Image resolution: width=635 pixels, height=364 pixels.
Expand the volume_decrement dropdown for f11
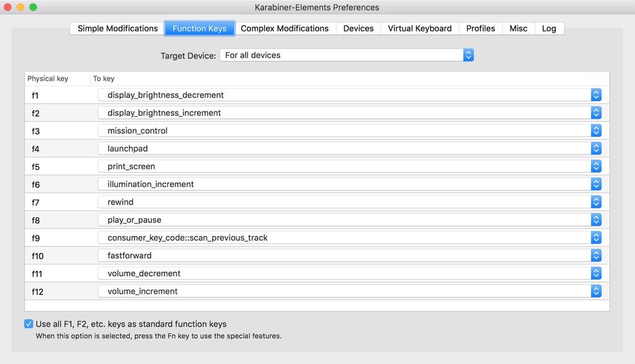[350, 273]
